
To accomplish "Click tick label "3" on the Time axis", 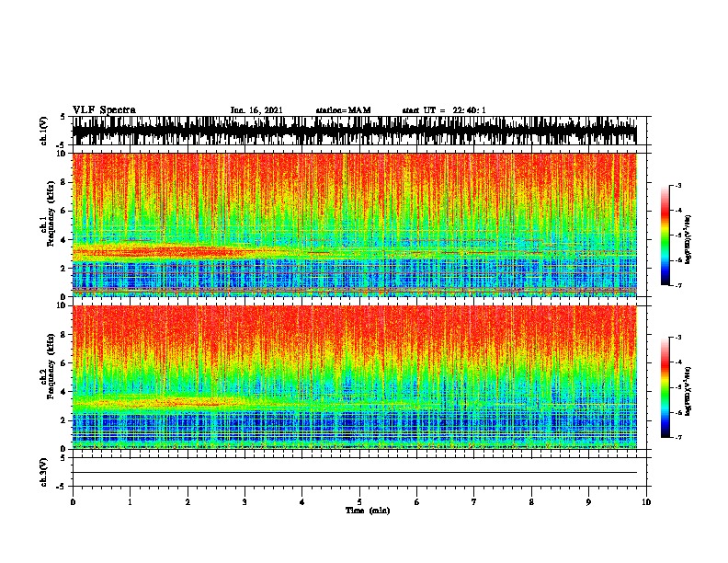I will point(245,502).
